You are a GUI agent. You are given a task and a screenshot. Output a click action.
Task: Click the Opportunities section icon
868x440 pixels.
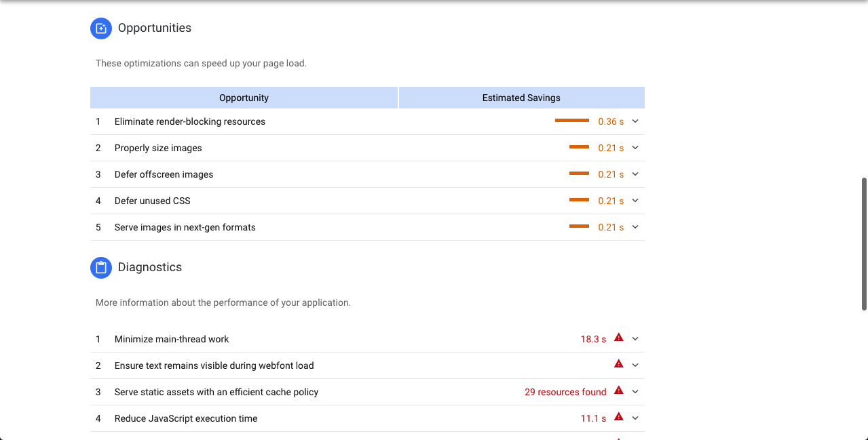point(101,28)
